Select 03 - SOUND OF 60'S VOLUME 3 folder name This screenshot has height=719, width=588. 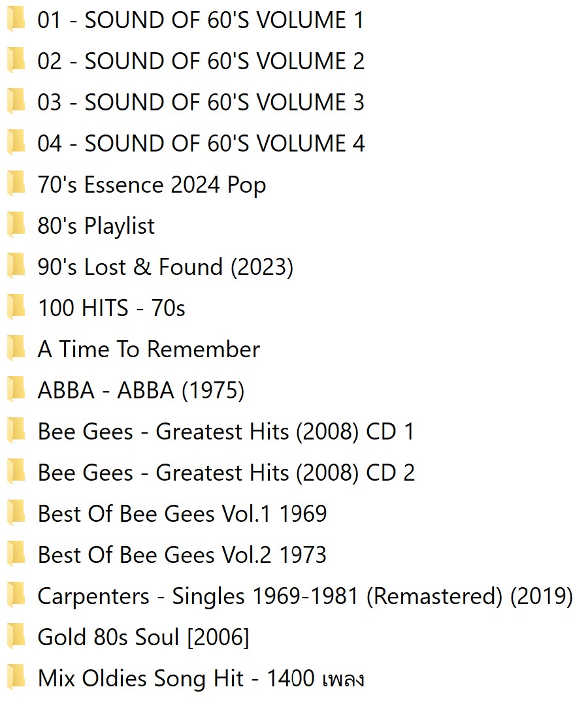201,103
